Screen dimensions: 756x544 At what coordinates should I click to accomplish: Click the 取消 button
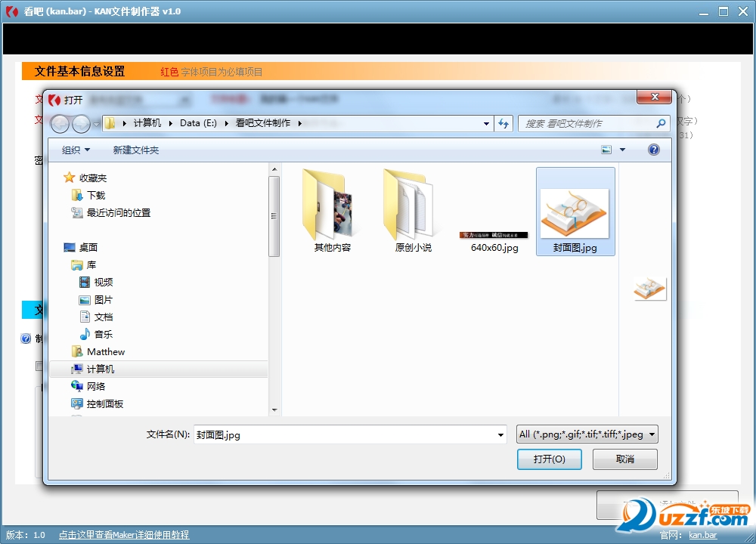click(x=625, y=459)
